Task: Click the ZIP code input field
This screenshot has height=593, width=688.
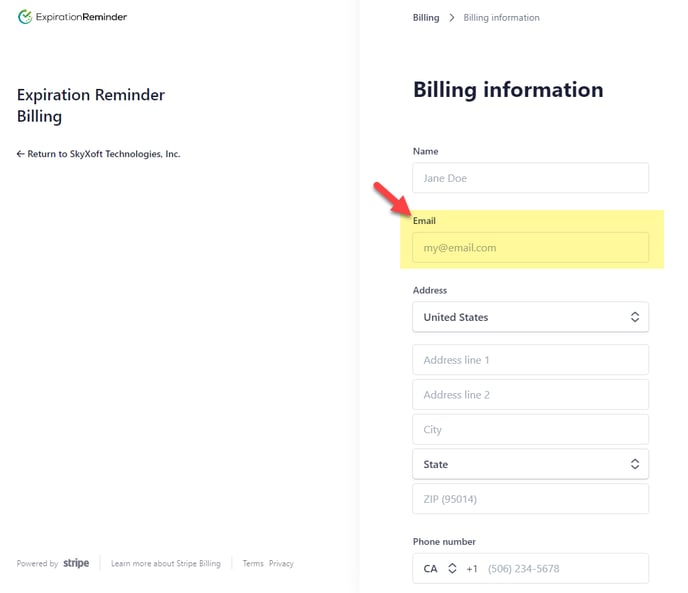Action: click(x=530, y=499)
